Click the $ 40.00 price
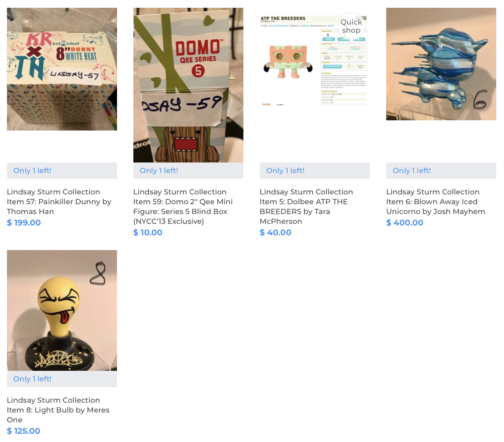Viewport: 504px width, 442px height. [275, 232]
